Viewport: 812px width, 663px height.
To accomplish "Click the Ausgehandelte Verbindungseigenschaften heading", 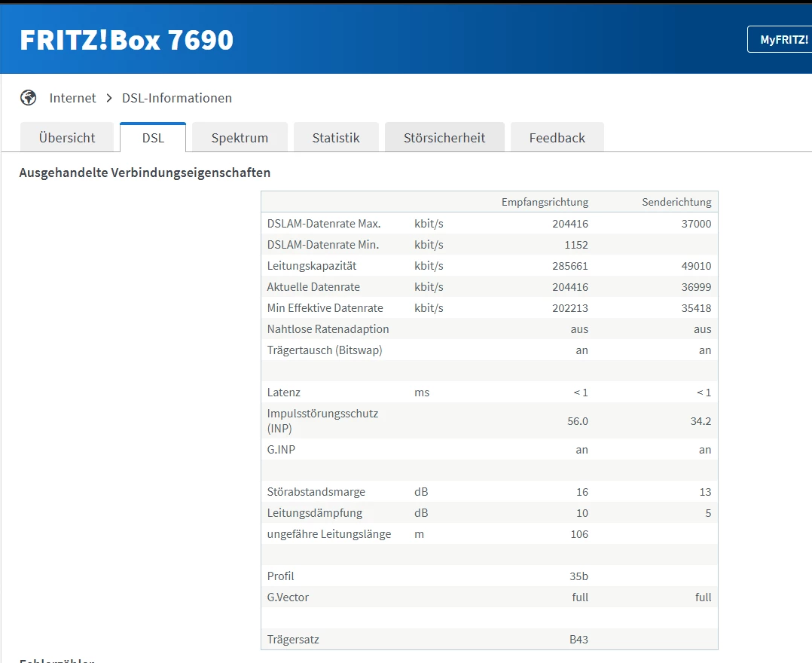I will [x=145, y=173].
